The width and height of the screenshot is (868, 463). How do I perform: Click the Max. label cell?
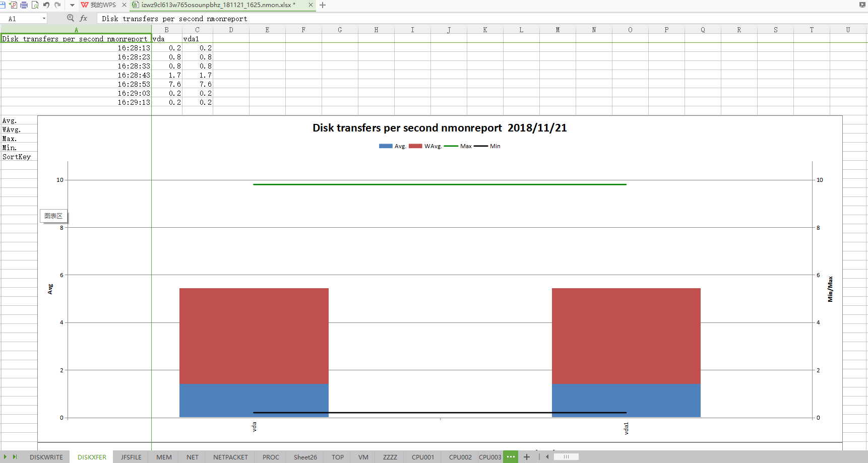[19, 139]
